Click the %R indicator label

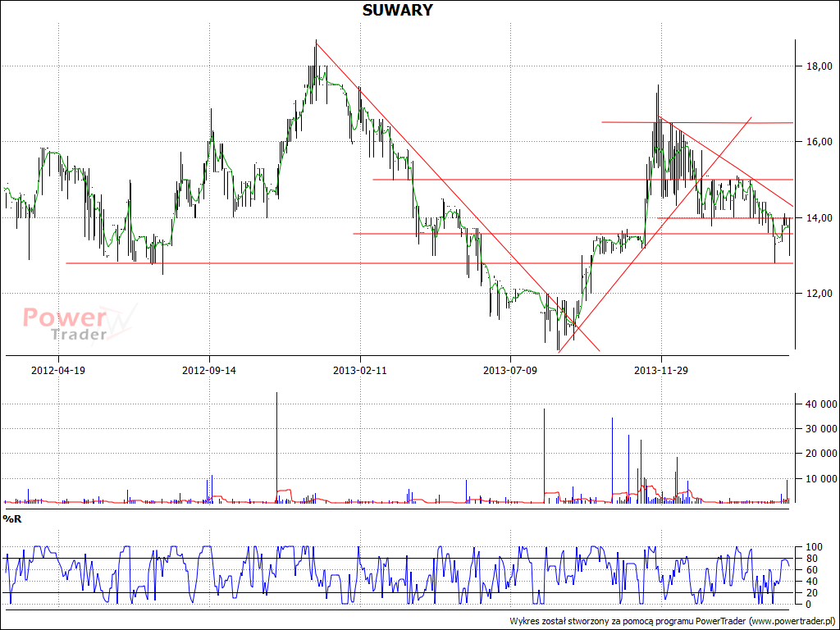(12, 519)
